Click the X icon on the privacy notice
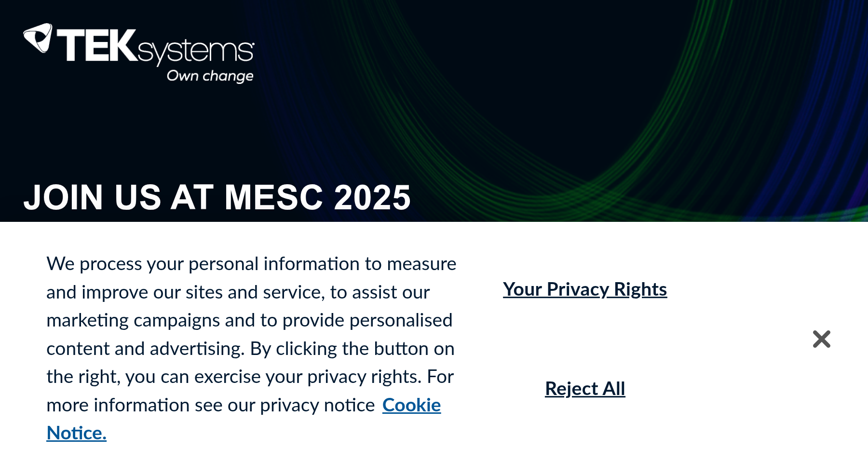The height and width of the screenshot is (463, 868). tap(822, 340)
